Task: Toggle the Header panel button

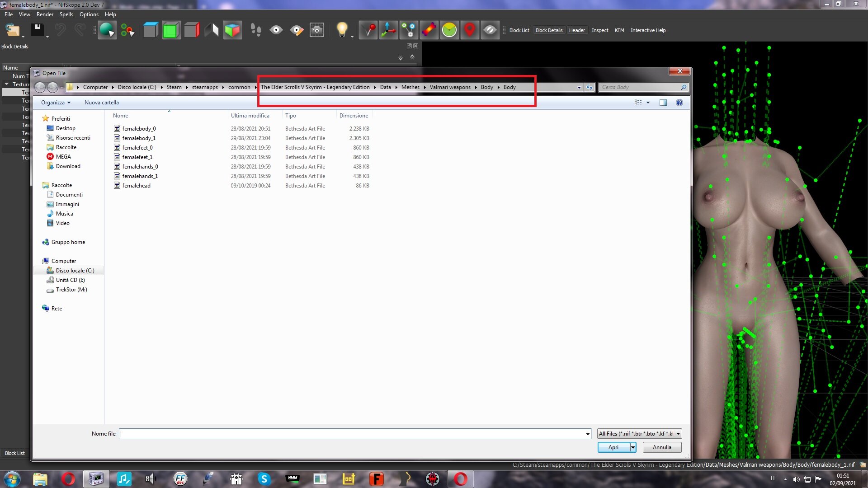Action: point(577,30)
